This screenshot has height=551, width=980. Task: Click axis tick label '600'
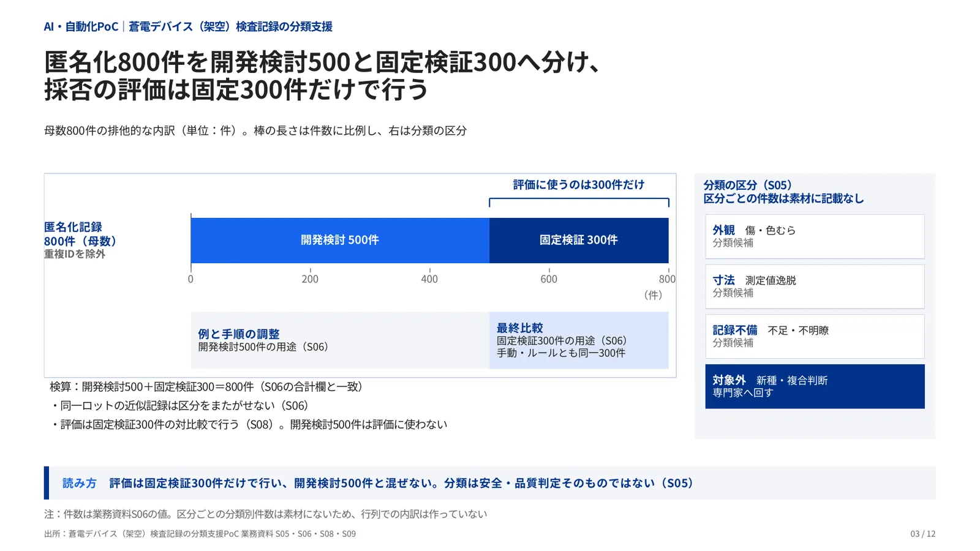coord(549,279)
